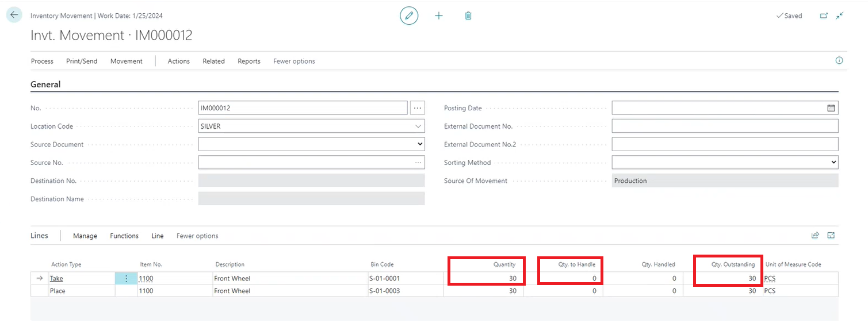Click item number 1100 link in Take row
The image size is (868, 323).
pos(146,278)
